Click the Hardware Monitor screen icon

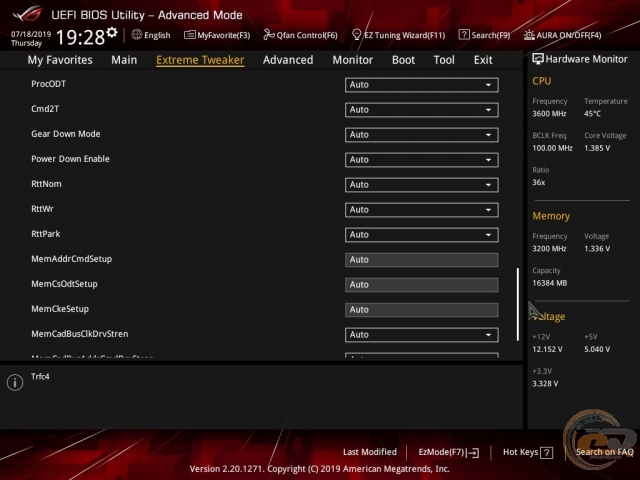[x=538, y=59]
